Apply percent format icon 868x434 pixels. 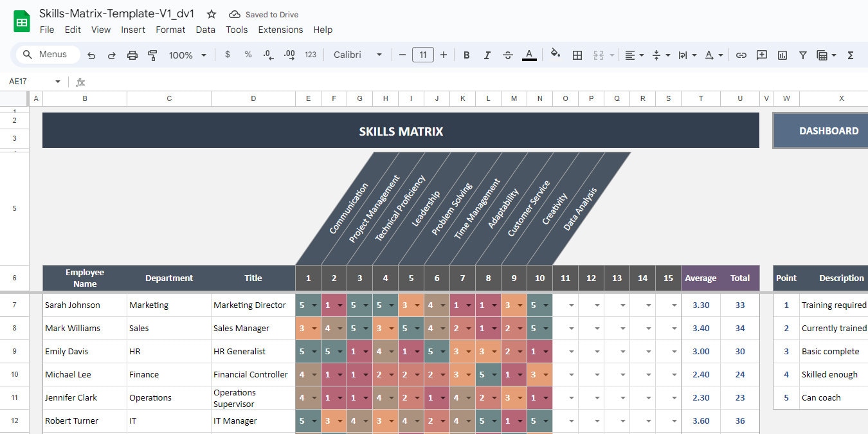pos(248,55)
